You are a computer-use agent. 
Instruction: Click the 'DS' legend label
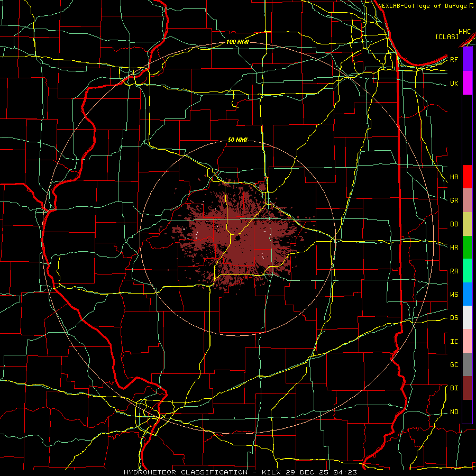pyautogui.click(x=454, y=318)
